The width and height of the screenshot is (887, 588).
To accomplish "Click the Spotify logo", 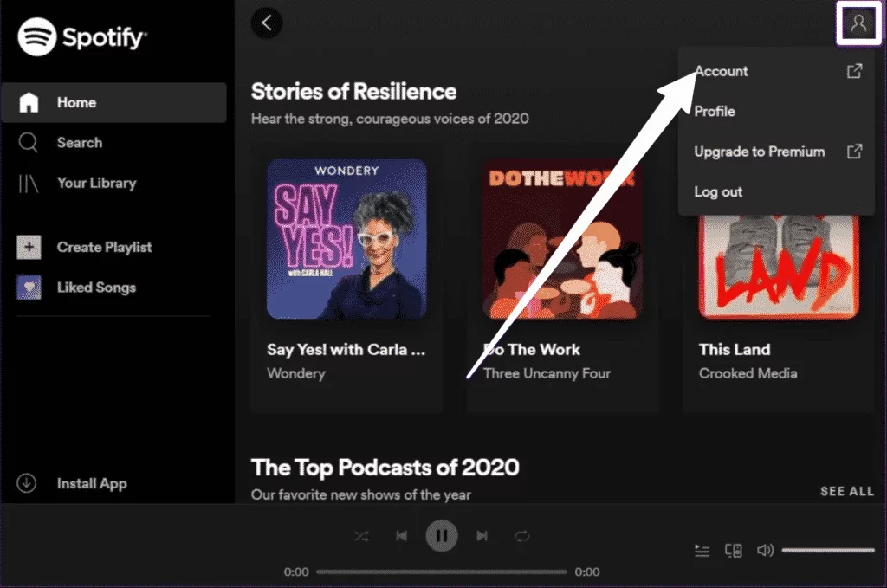I will pyautogui.click(x=82, y=37).
